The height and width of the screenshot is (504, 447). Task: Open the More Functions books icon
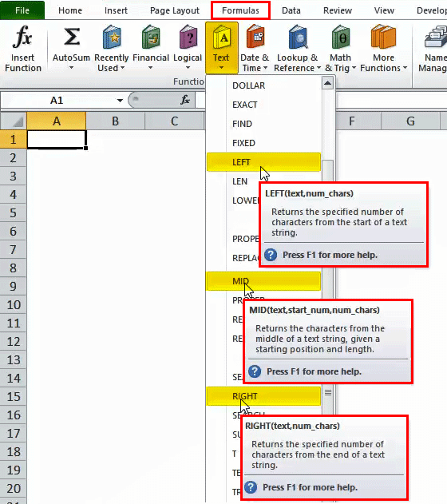click(x=383, y=37)
